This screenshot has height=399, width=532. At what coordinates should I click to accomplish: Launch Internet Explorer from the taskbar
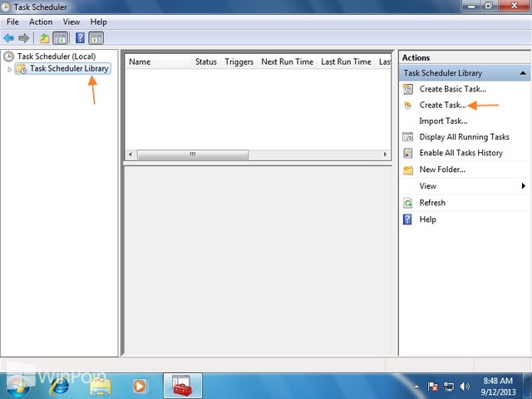click(x=59, y=386)
